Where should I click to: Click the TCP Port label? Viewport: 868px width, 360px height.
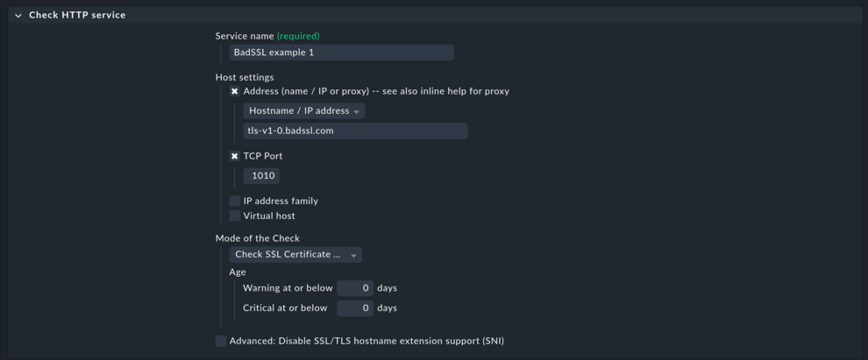click(263, 156)
